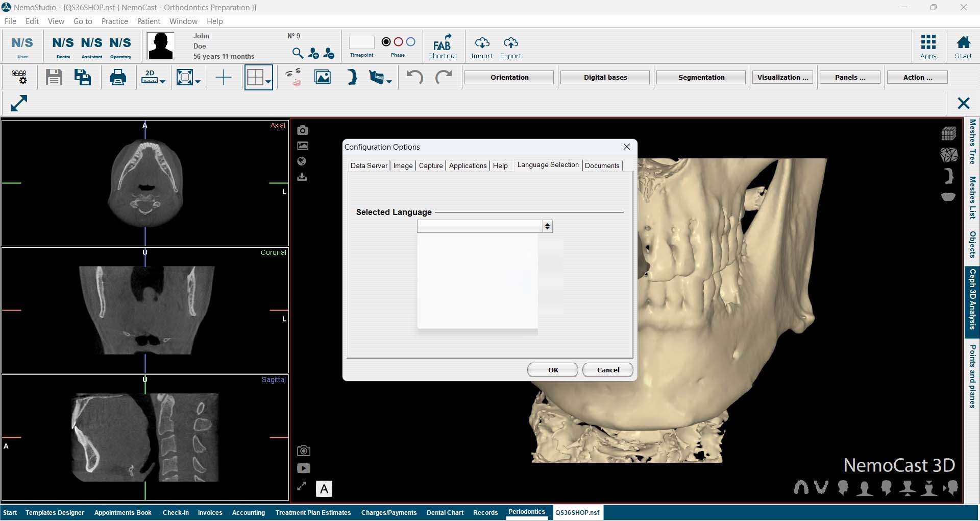The height and width of the screenshot is (521, 980).
Task: Click the Segmentation button
Action: 701,78
